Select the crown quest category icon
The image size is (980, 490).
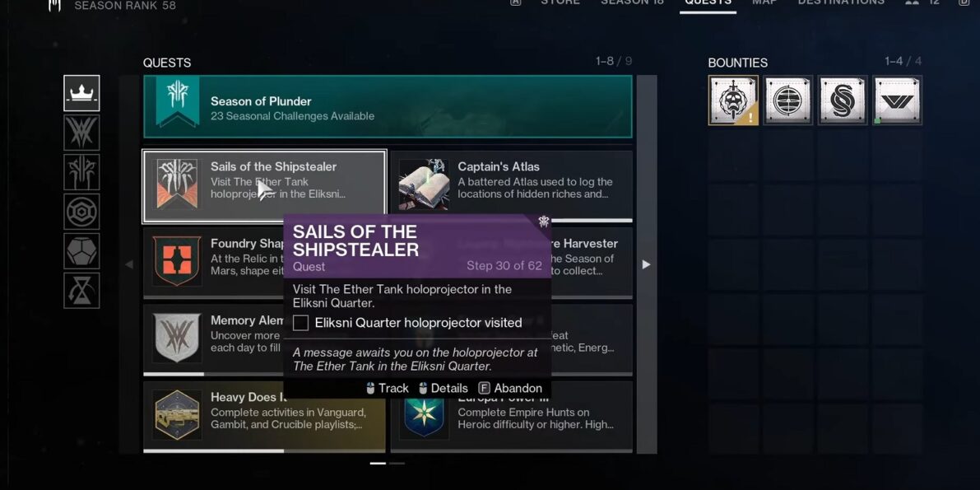coord(81,93)
